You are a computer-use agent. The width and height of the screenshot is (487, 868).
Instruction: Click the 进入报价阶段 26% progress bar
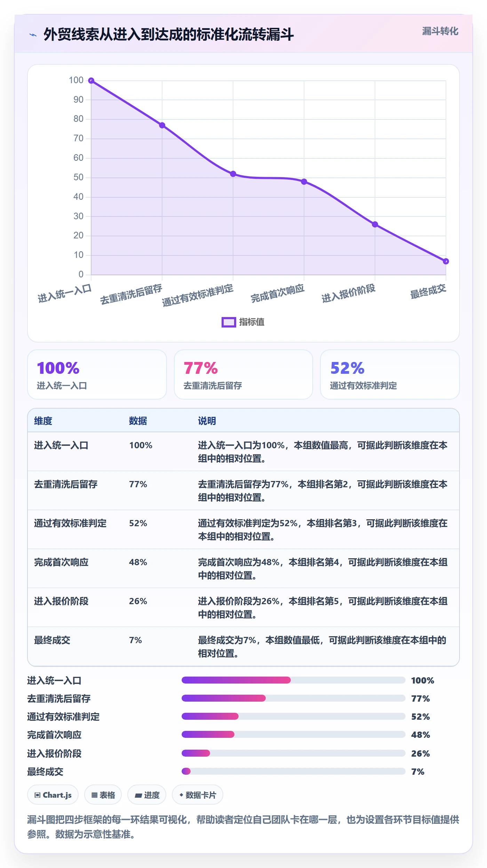tap(294, 753)
